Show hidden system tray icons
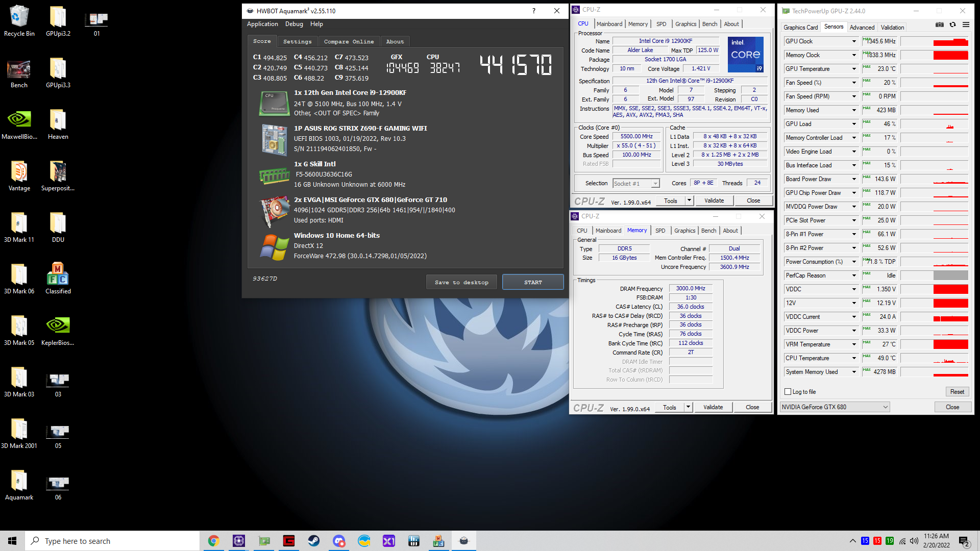 (x=852, y=541)
